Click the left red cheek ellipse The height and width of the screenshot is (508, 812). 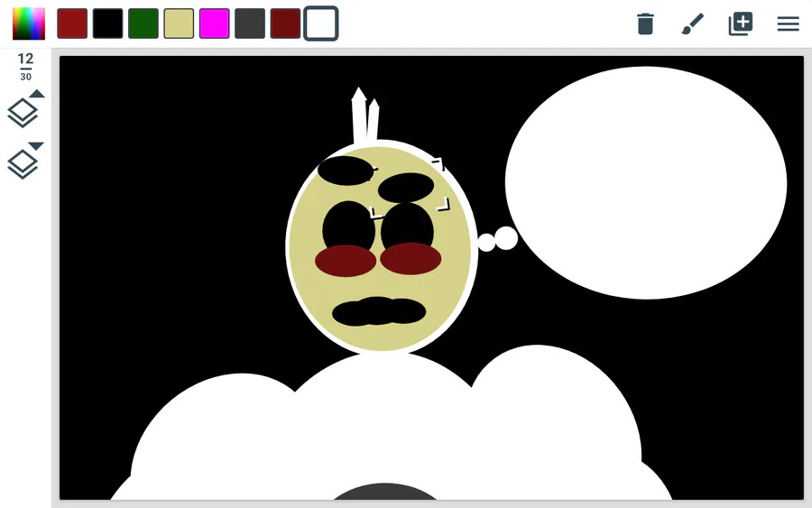[346, 261]
